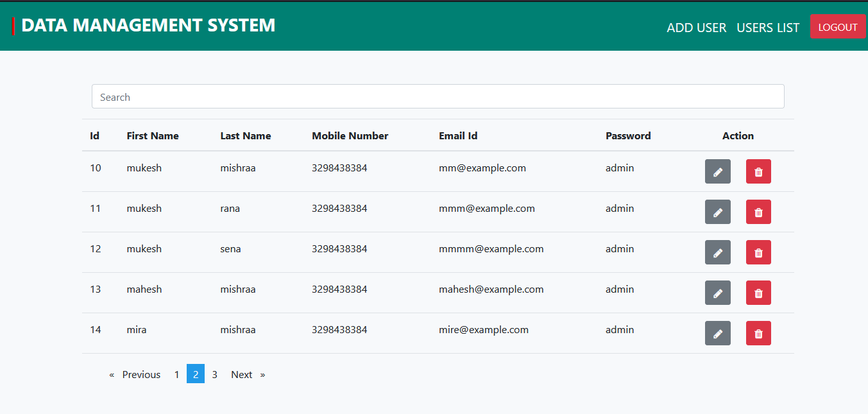Open page 3 of the user list

point(214,374)
